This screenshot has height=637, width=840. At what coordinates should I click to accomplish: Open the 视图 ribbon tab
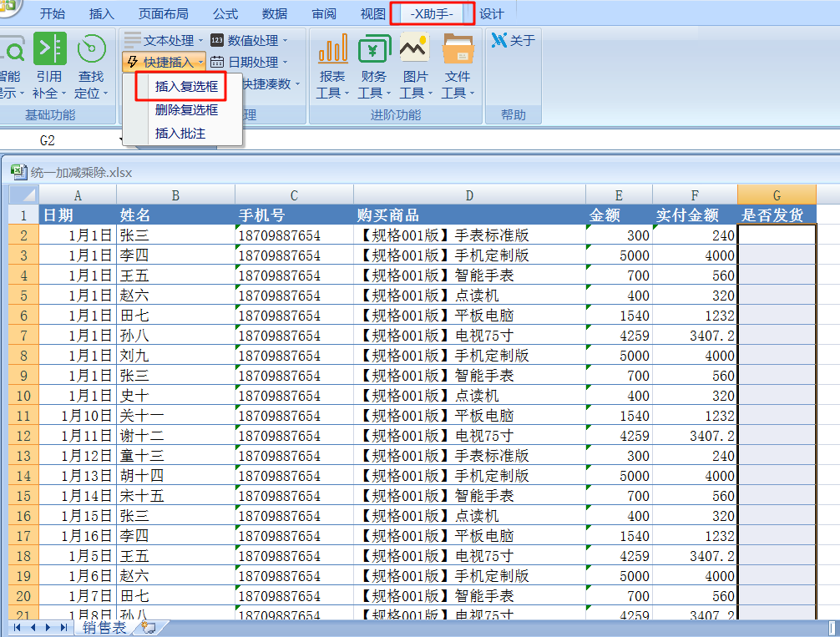click(x=373, y=13)
